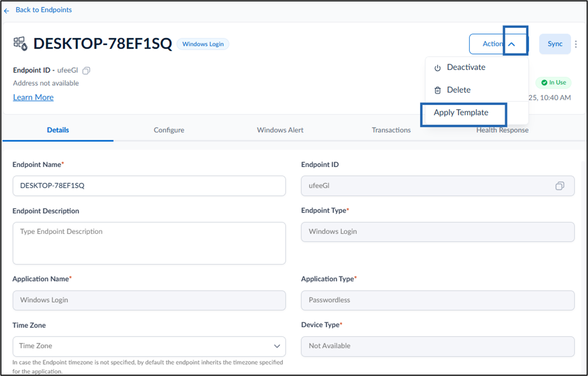Click the Endpoint Type field
This screenshot has width=588, height=376.
pos(438,232)
